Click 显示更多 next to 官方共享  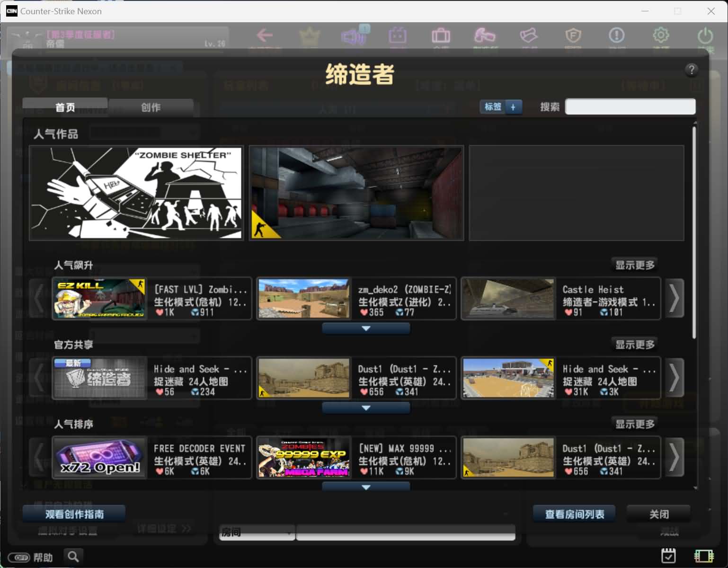tap(635, 345)
